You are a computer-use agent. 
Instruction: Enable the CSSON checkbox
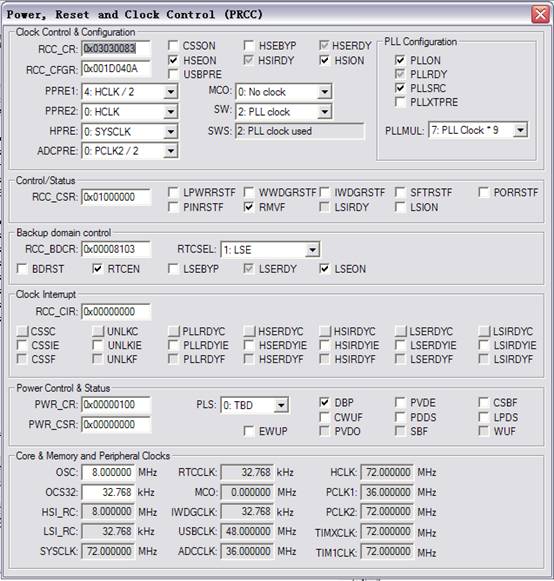click(173, 46)
